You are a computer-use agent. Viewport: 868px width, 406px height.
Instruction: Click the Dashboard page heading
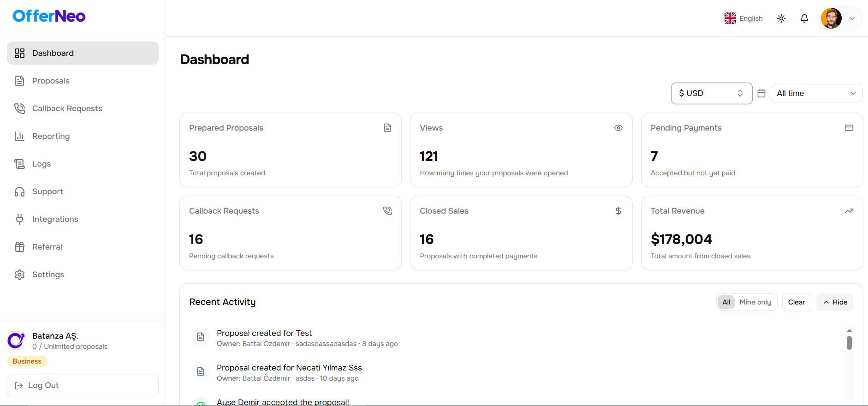pos(214,60)
